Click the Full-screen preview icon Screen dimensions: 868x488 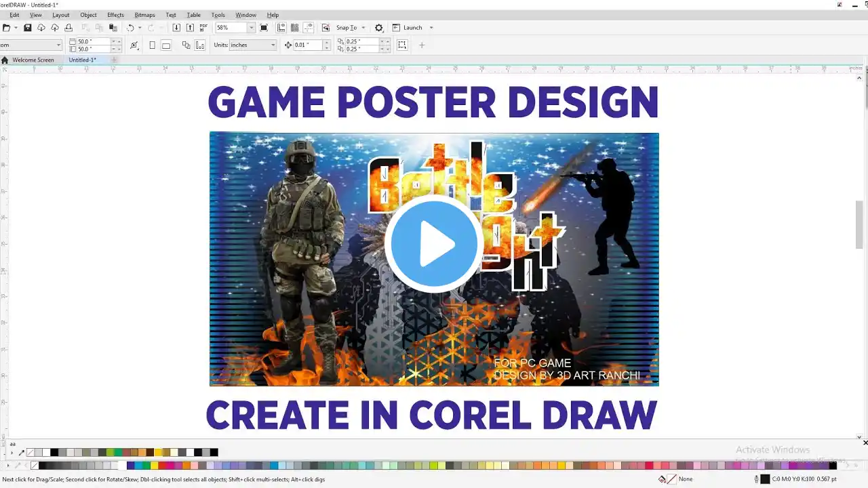[264, 28]
